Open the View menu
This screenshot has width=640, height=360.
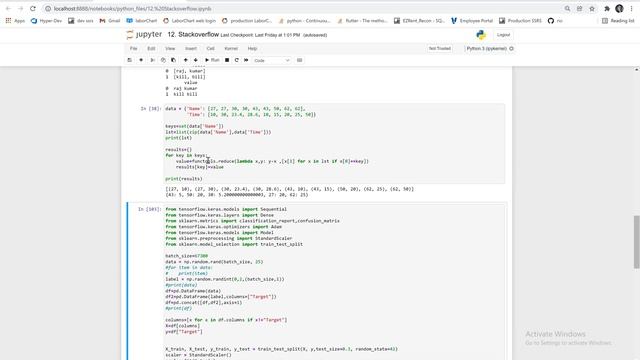[x=170, y=48]
